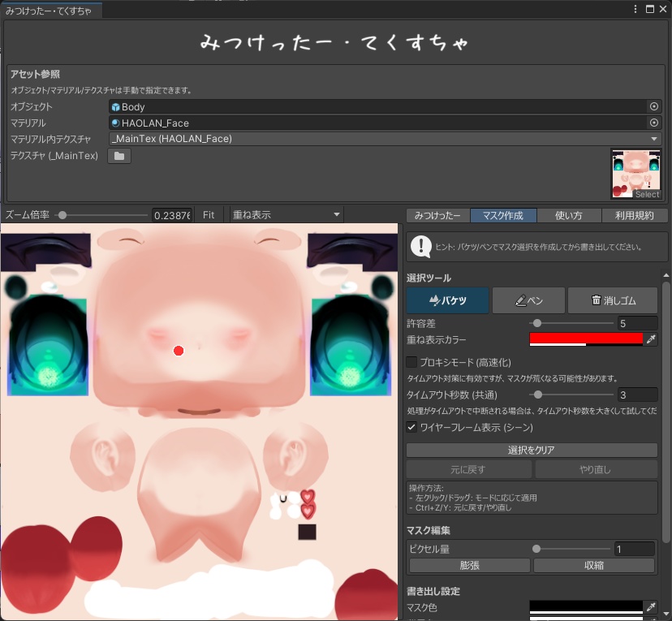Open the 利用規約 tab
Viewport: 672px width, 621px height.
pos(637,215)
